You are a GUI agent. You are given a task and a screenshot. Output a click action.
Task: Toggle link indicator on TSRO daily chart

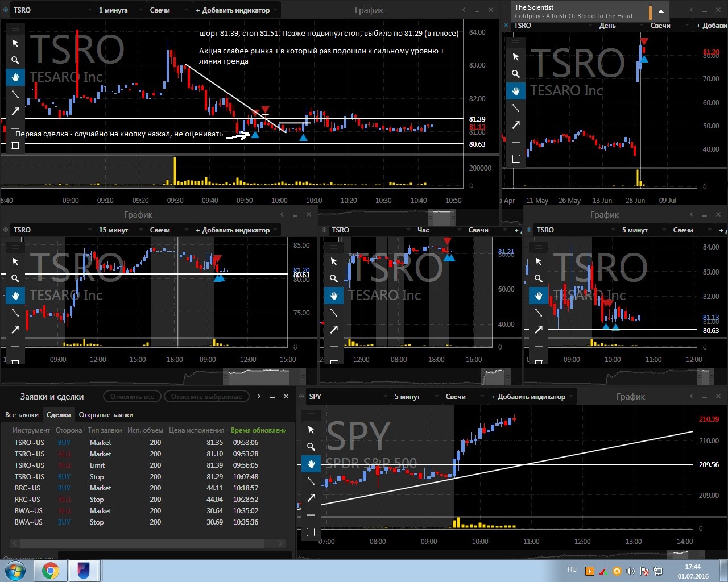(x=506, y=26)
